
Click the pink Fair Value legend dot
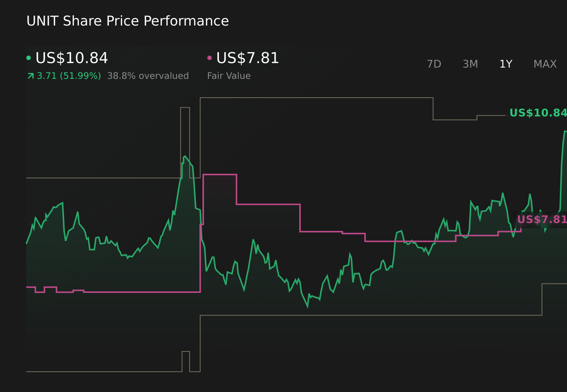click(x=210, y=57)
